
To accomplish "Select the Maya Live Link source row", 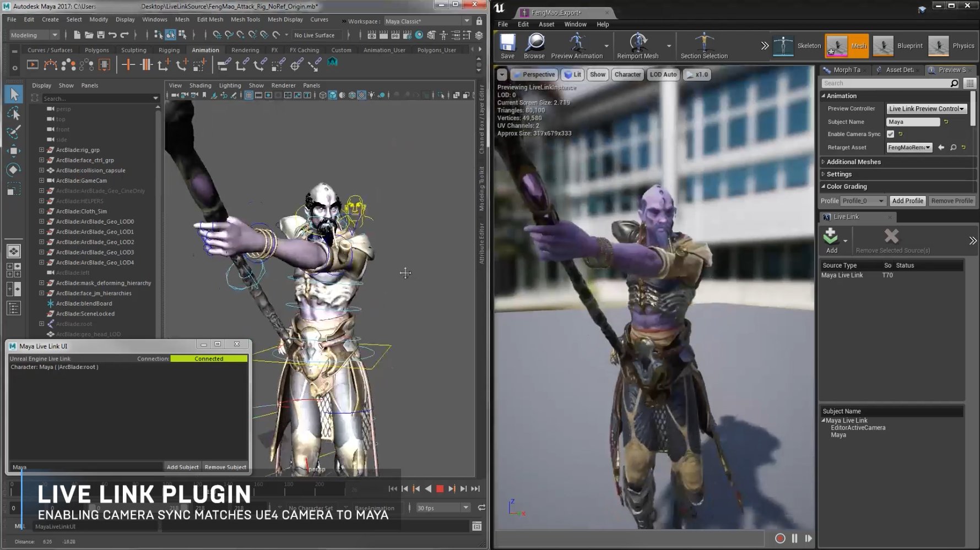I will [x=891, y=275].
